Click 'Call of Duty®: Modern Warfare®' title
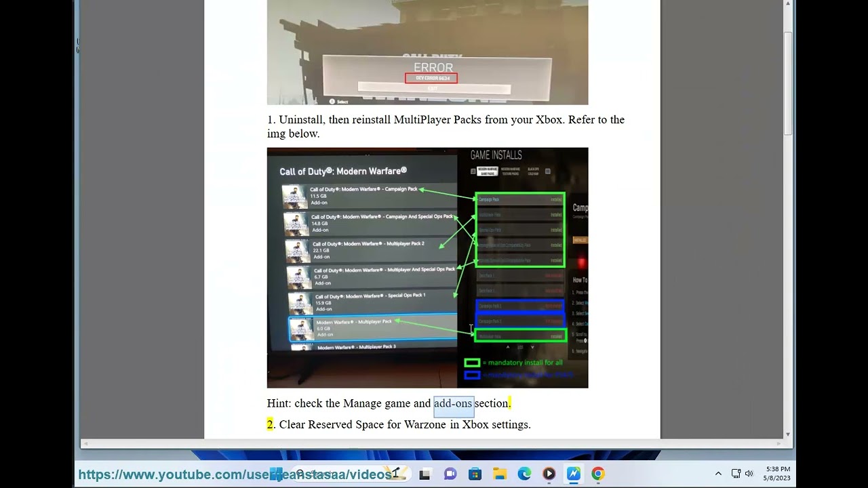 tap(343, 171)
